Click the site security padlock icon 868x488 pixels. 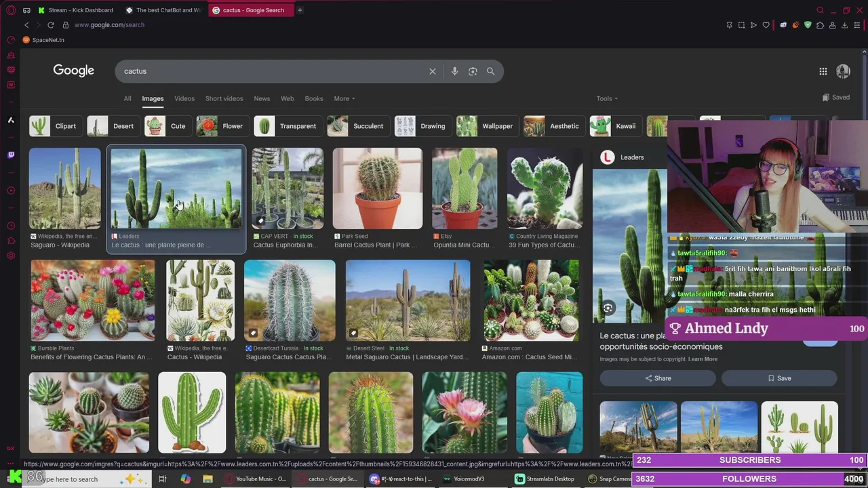[66, 25]
